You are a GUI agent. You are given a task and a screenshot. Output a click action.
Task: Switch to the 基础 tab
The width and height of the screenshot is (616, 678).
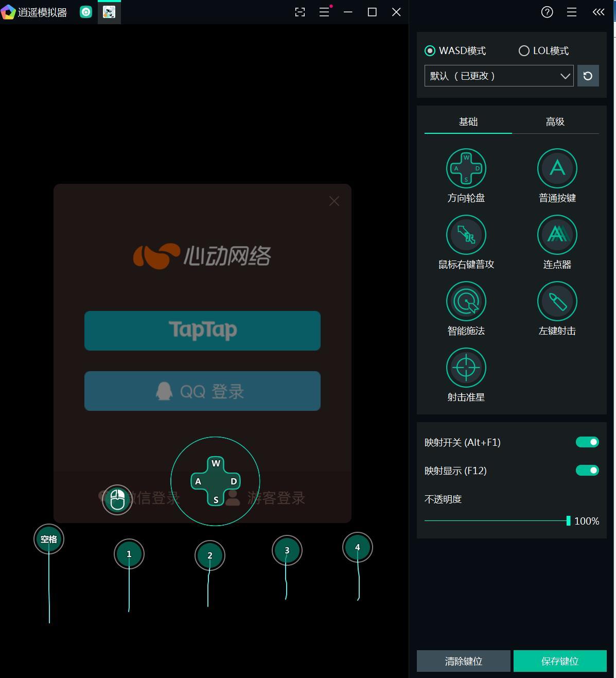tap(468, 122)
